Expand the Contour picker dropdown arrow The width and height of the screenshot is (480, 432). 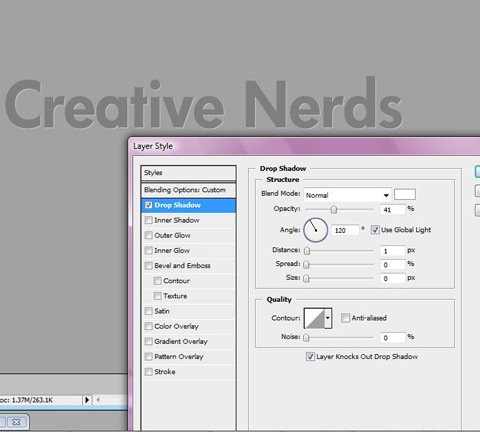(328, 318)
